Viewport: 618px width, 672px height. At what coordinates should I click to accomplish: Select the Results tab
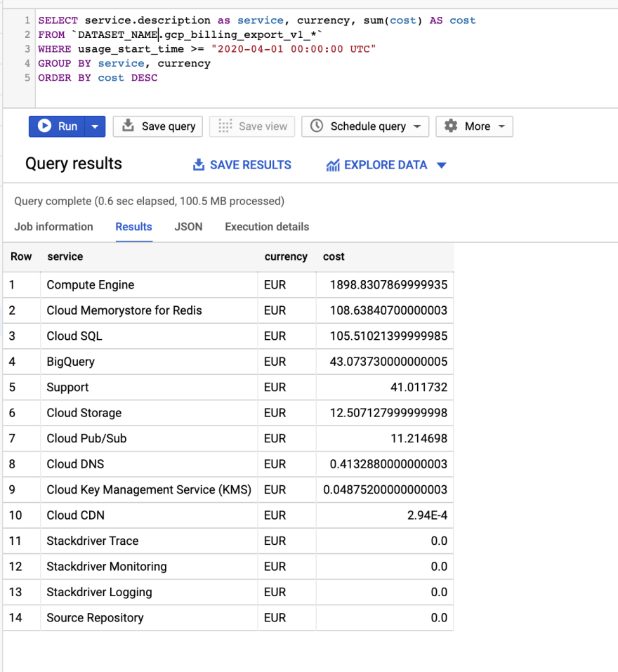133,227
